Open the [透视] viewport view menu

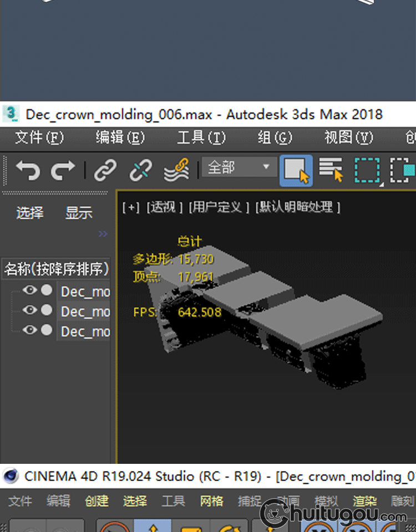165,207
